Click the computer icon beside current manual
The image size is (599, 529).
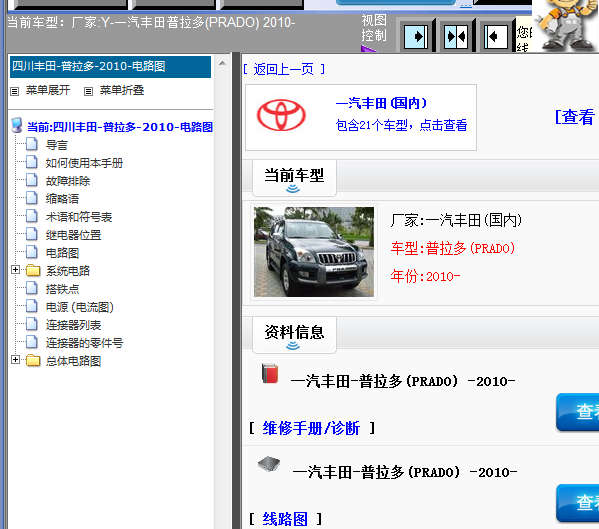click(x=17, y=126)
